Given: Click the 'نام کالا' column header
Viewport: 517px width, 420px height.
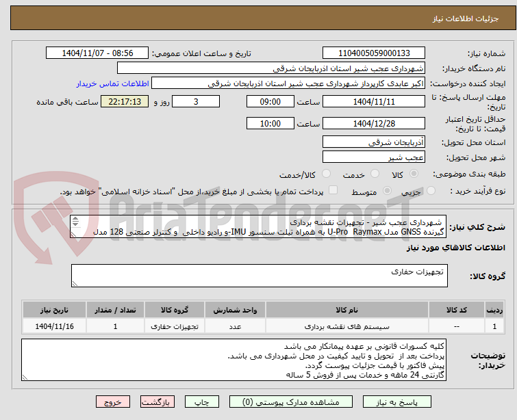Looking at the screenshot, I should (347, 310).
